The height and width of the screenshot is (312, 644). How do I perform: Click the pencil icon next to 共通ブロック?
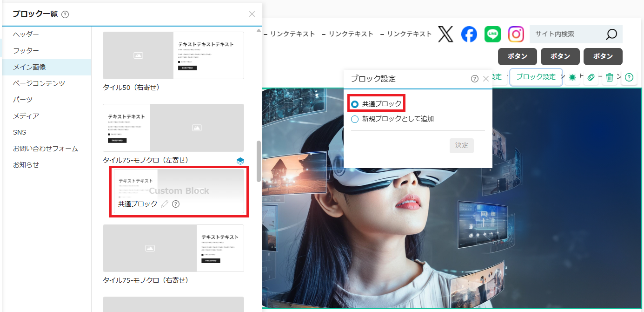pos(165,204)
